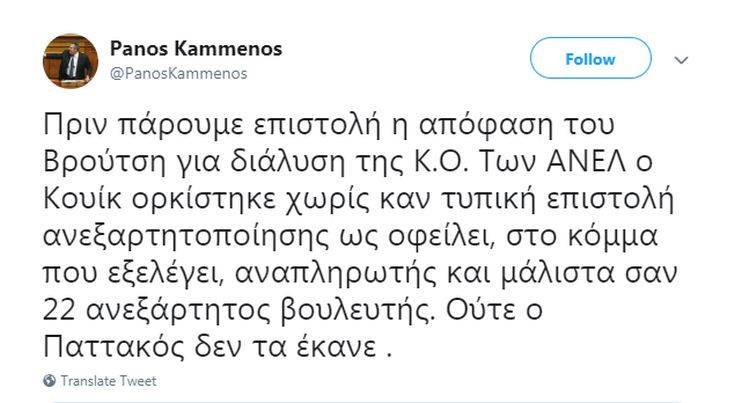The height and width of the screenshot is (403, 735).
Task: Click the Translate Tweet link
Action: point(108,381)
